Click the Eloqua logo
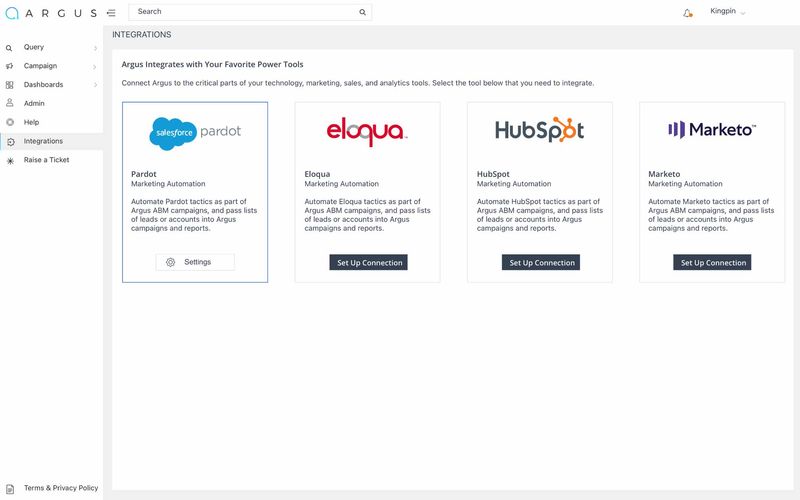Viewport: 800px width, 500px height. pos(367,132)
